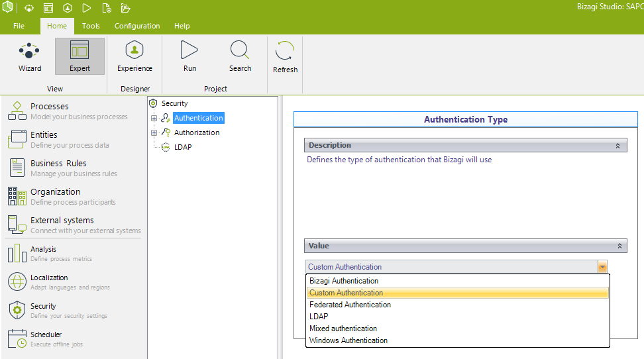The image size is (644, 359).
Task: Switch to the Configuration ribbon tab
Action: click(x=136, y=26)
